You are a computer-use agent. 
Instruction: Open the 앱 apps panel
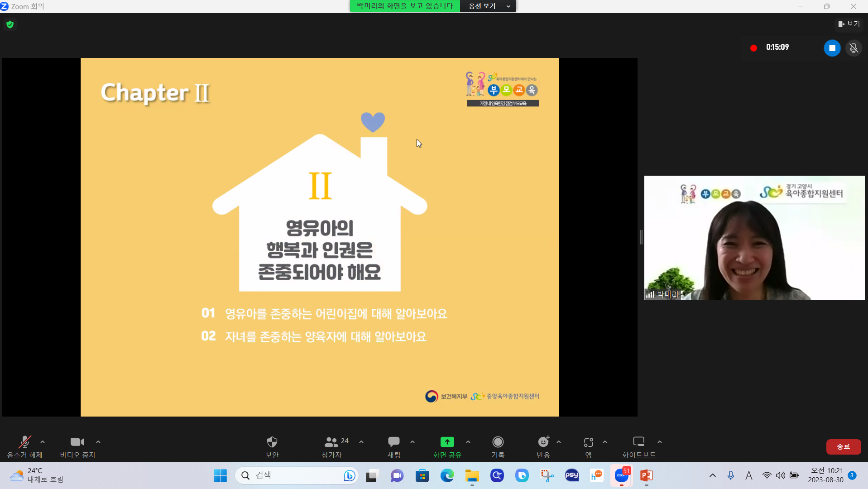[588, 447]
